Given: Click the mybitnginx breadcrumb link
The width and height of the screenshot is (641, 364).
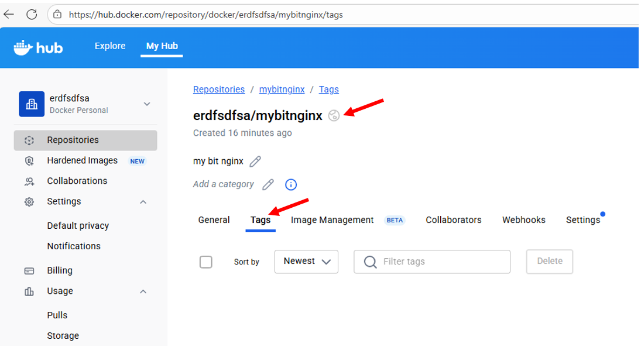Looking at the screenshot, I should pyautogui.click(x=282, y=90).
